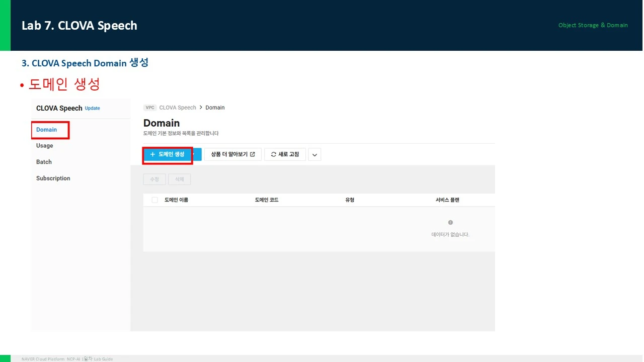644x362 pixels.
Task: Select Batch in the sidebar
Action: 44,162
